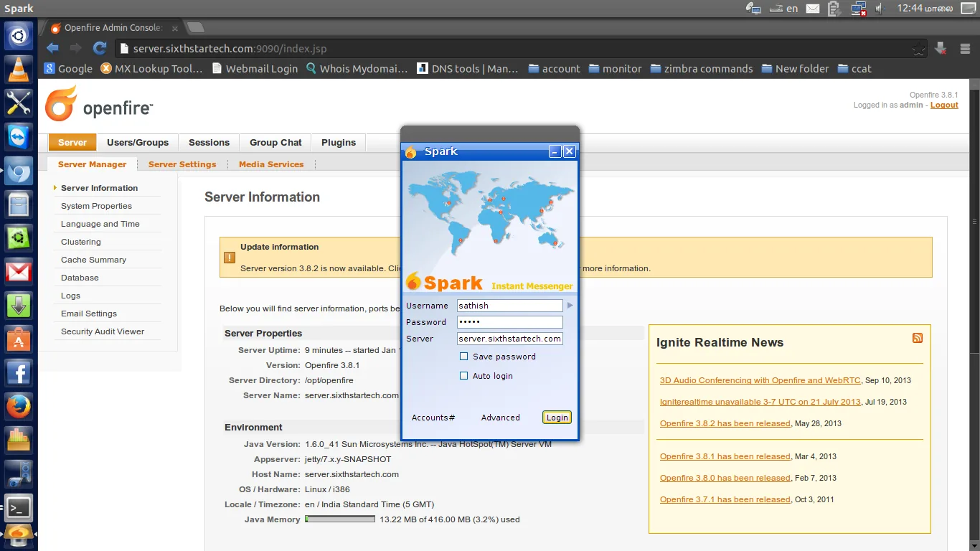The image size is (980, 551).
Task: Open Language and Time in the sidebar
Action: point(100,224)
